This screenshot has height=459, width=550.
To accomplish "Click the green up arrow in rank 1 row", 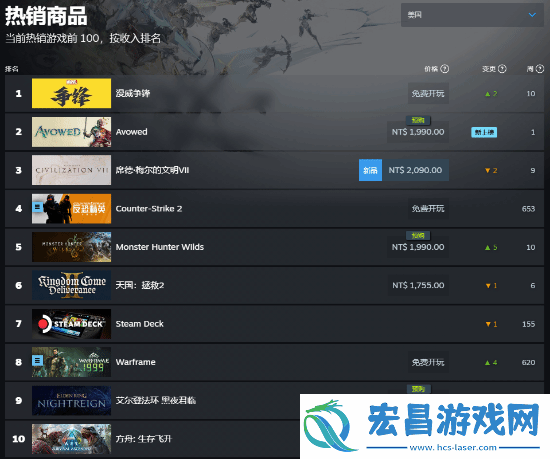I will click(487, 94).
